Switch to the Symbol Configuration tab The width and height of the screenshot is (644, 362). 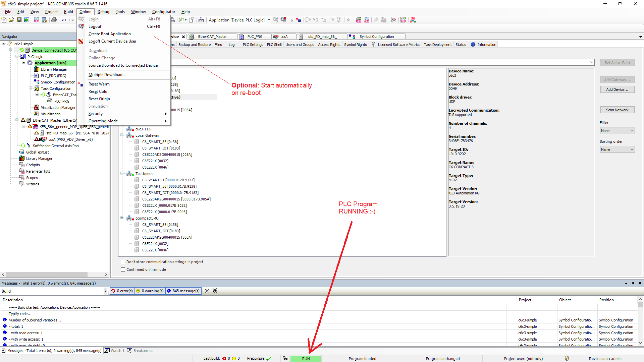click(376, 37)
